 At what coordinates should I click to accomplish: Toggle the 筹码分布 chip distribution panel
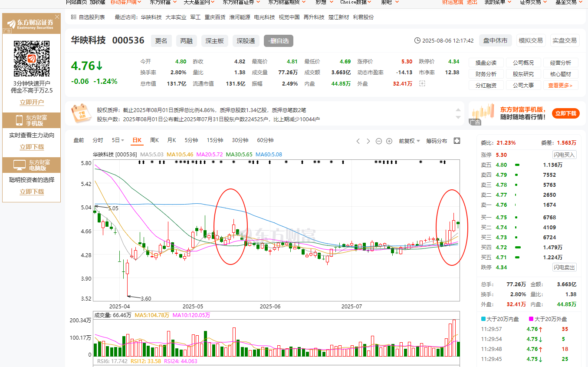[437, 141]
